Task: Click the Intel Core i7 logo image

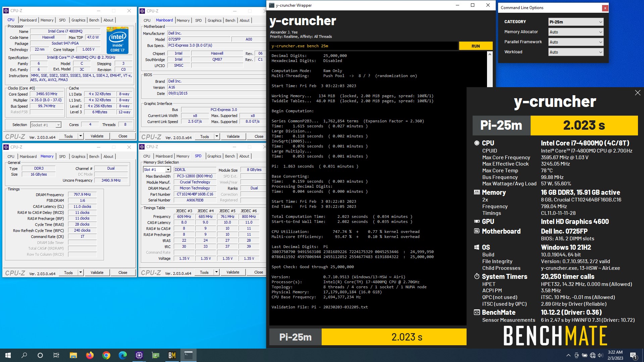Action: click(117, 40)
